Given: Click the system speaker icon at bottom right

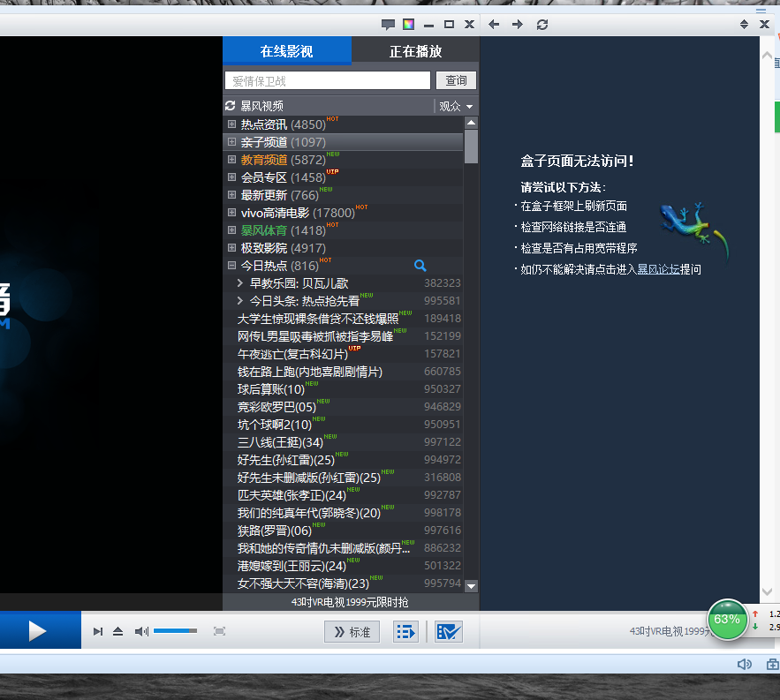Looking at the screenshot, I should (x=744, y=664).
